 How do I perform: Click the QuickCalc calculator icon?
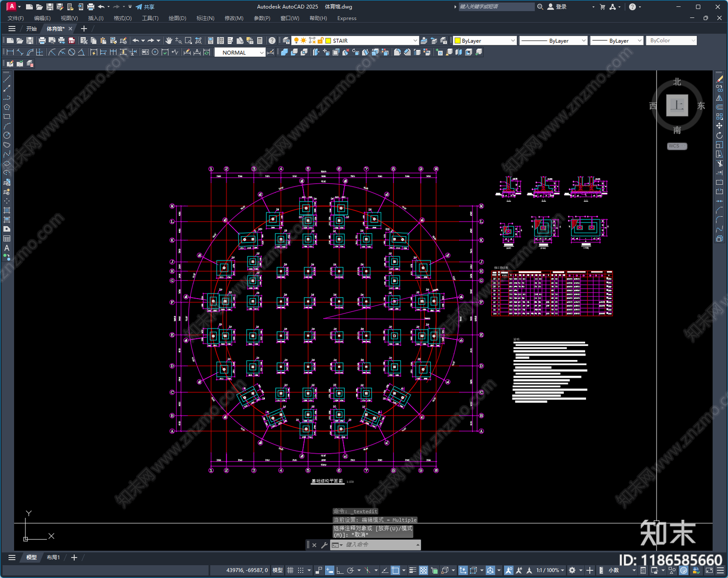260,41
